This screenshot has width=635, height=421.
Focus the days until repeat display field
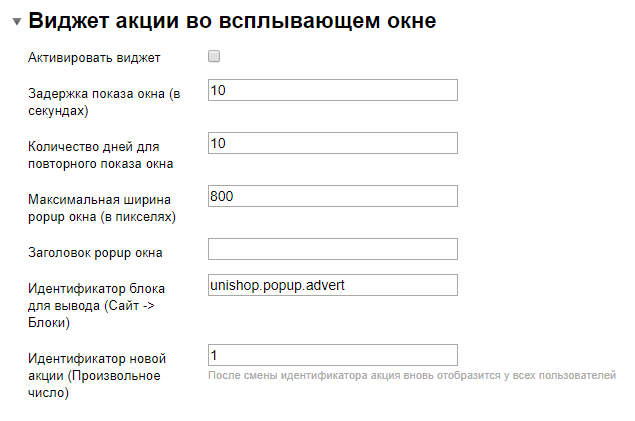click(332, 144)
